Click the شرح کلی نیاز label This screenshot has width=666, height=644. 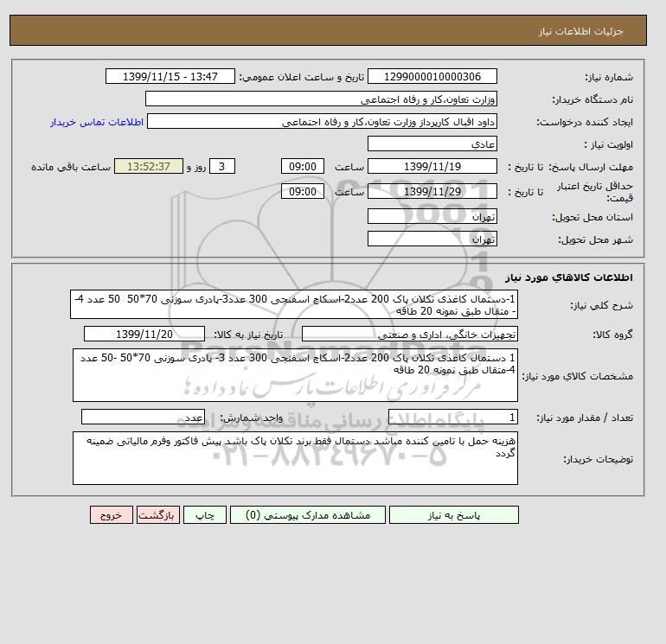(x=601, y=305)
